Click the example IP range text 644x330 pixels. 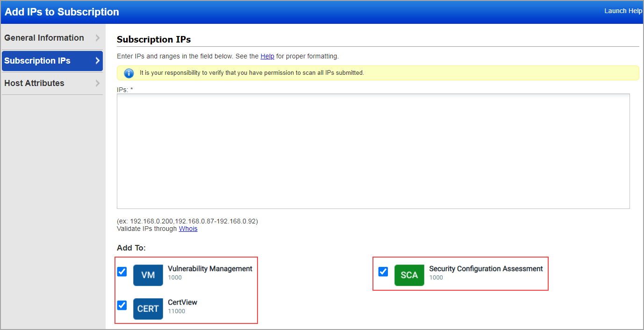tap(187, 221)
